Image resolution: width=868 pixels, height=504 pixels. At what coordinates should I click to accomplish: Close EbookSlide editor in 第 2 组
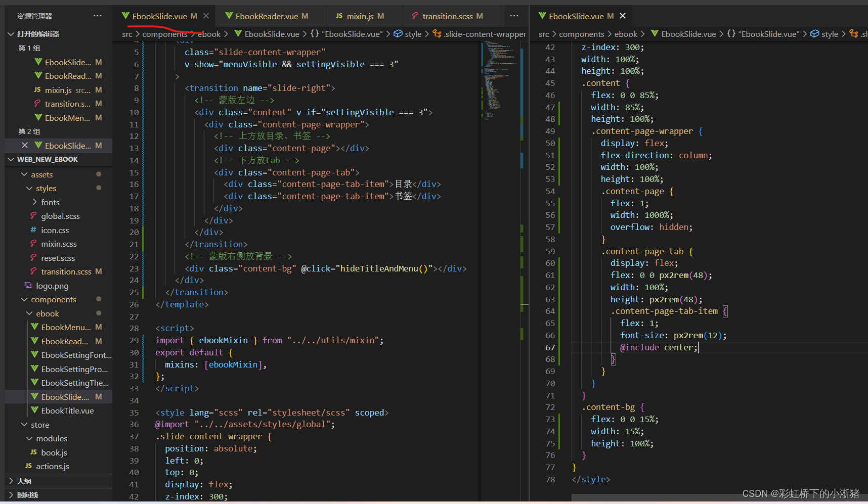coord(25,146)
